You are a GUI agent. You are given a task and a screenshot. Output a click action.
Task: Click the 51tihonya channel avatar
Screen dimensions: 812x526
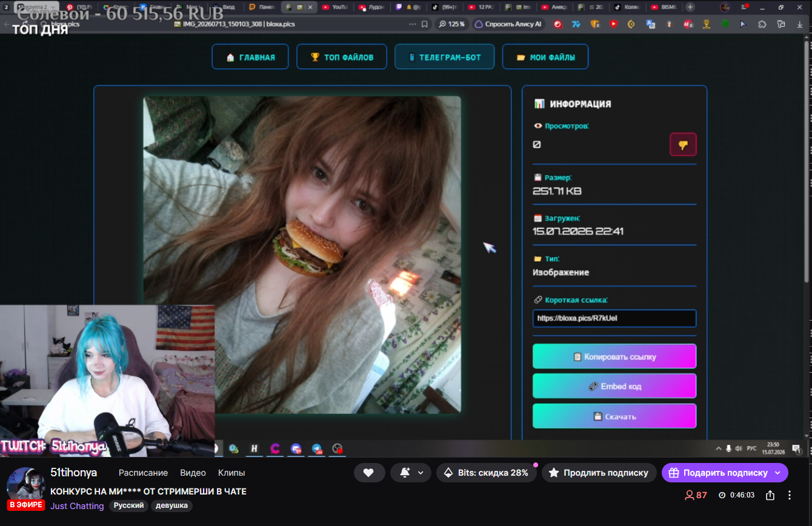pyautogui.click(x=25, y=485)
